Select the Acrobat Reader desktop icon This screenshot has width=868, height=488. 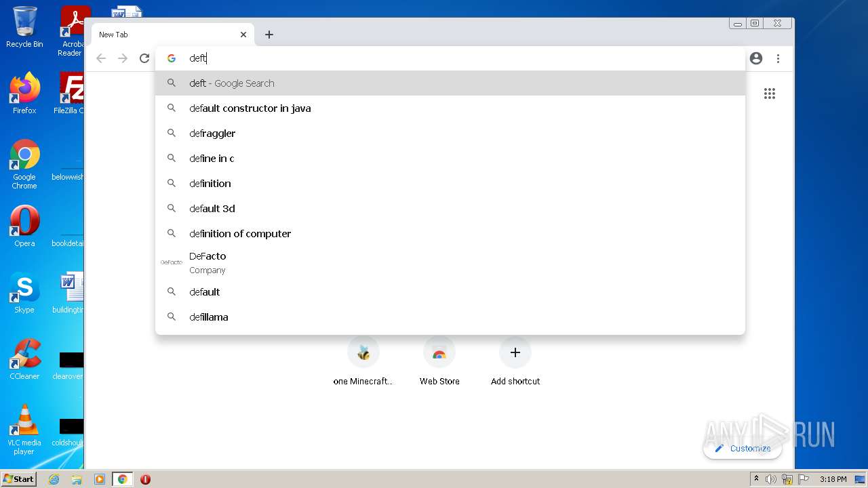(x=72, y=31)
